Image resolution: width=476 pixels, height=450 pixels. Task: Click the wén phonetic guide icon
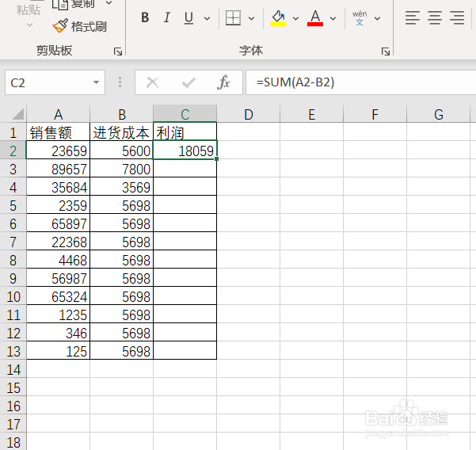360,18
